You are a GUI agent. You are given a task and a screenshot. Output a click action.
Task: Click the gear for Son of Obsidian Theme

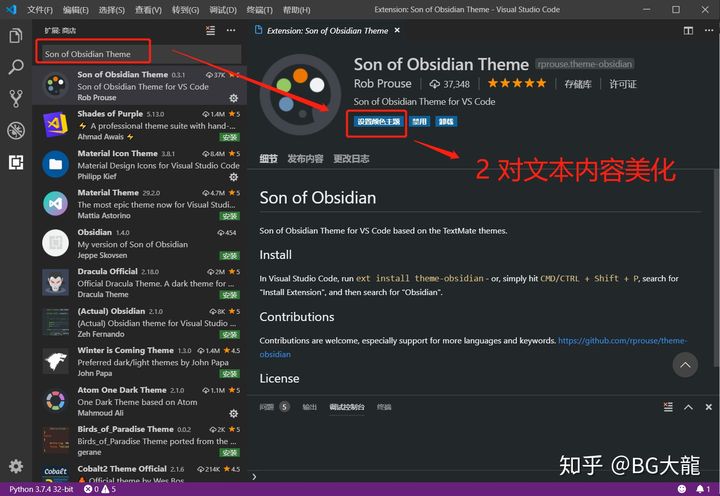[x=233, y=98]
